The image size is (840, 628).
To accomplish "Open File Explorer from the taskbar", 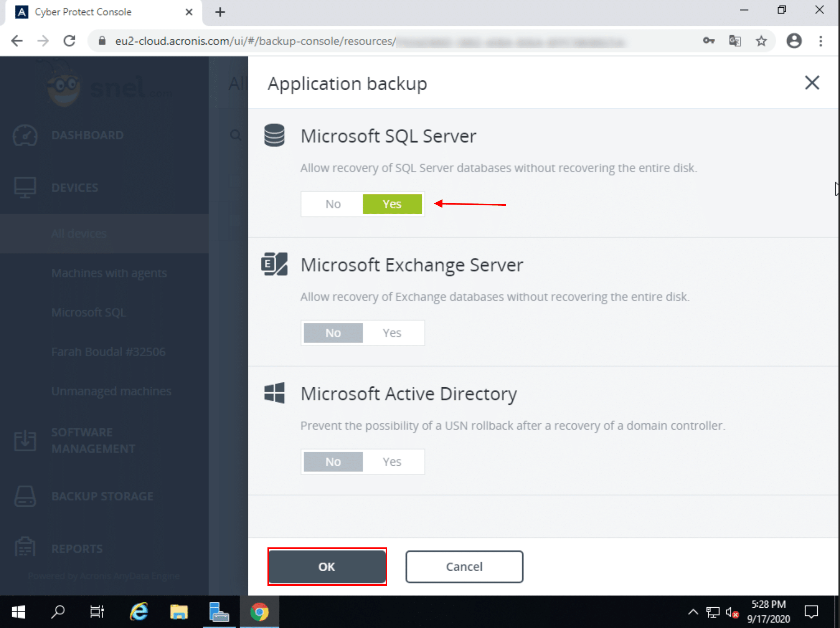I will [179, 612].
